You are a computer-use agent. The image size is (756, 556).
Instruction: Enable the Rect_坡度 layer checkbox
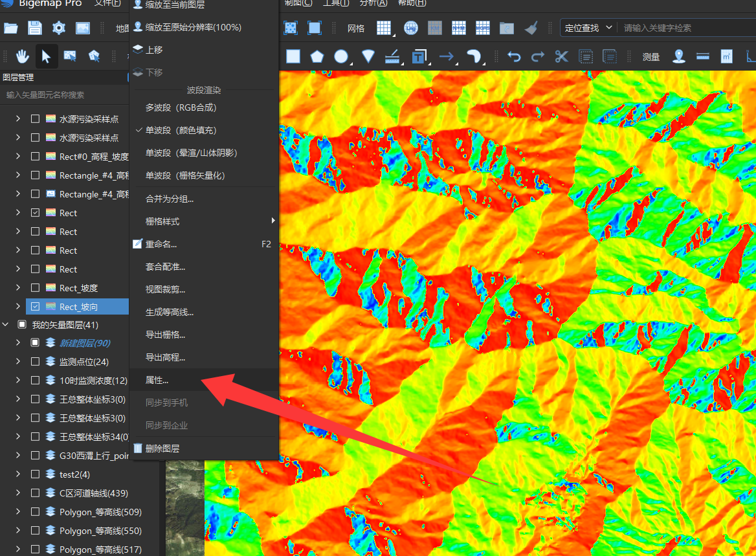pos(35,287)
